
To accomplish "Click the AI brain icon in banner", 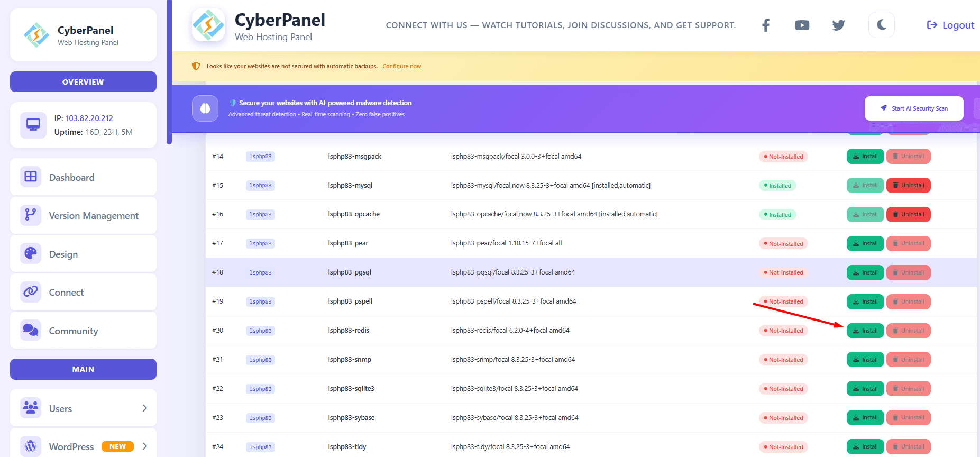I will click(205, 108).
